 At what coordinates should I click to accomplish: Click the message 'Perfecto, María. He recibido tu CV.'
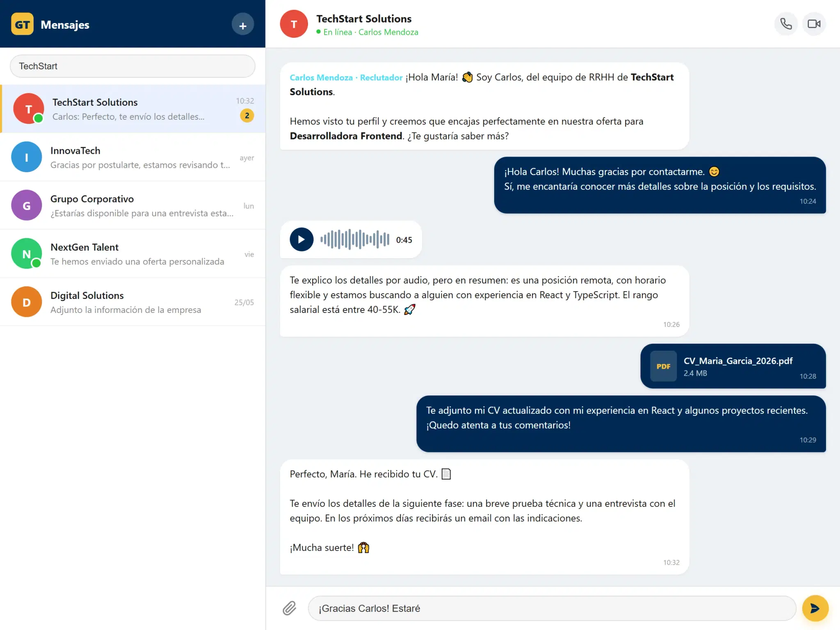pyautogui.click(x=484, y=517)
